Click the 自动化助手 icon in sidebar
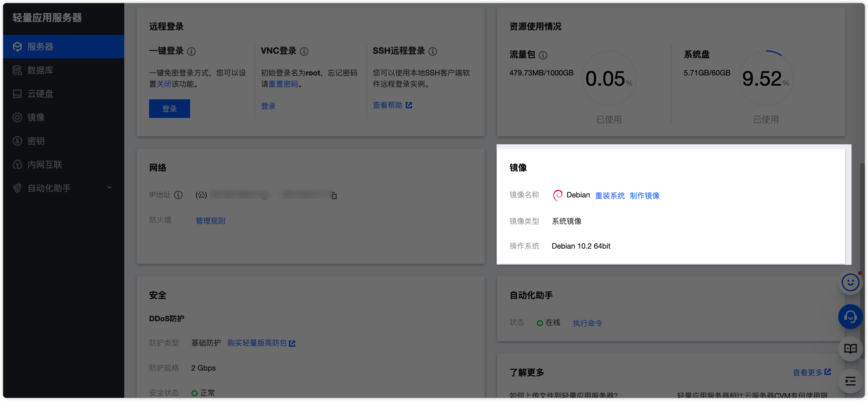Screen dimensions: 868x401 click(x=17, y=188)
